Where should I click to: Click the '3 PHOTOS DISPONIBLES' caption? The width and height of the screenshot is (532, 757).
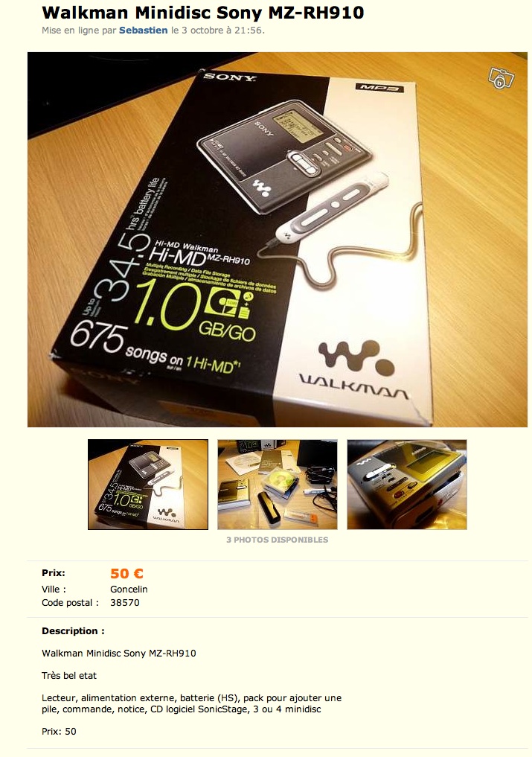click(x=277, y=540)
